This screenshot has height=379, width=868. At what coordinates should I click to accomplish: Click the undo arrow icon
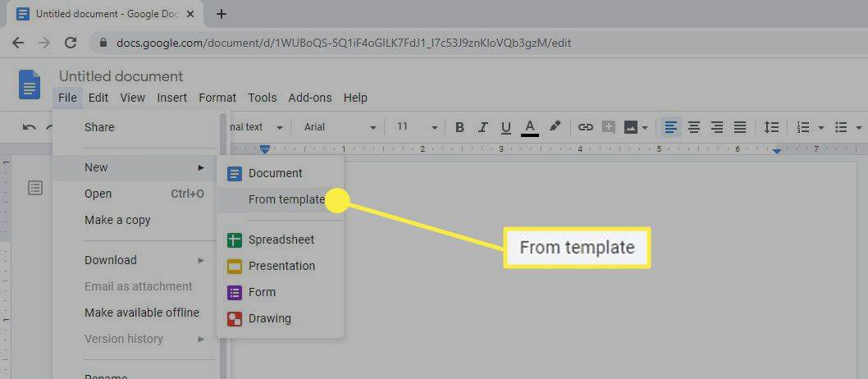coord(29,127)
